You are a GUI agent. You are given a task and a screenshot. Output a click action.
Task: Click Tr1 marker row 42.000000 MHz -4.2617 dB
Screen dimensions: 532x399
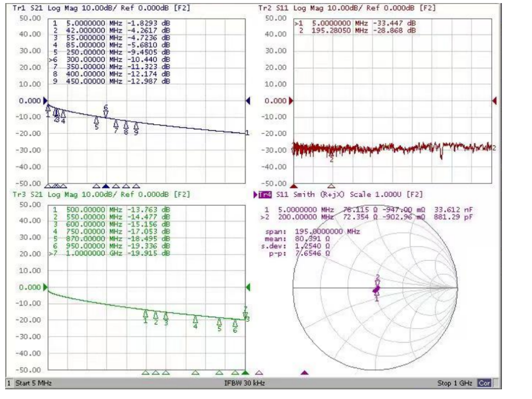click(111, 30)
